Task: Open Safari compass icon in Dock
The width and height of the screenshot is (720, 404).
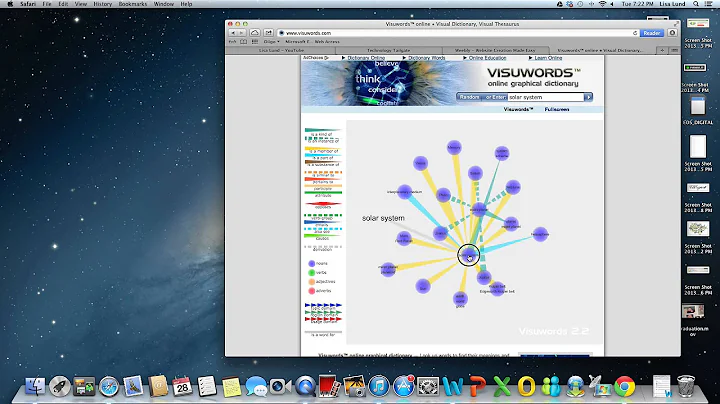Action: 109,386
